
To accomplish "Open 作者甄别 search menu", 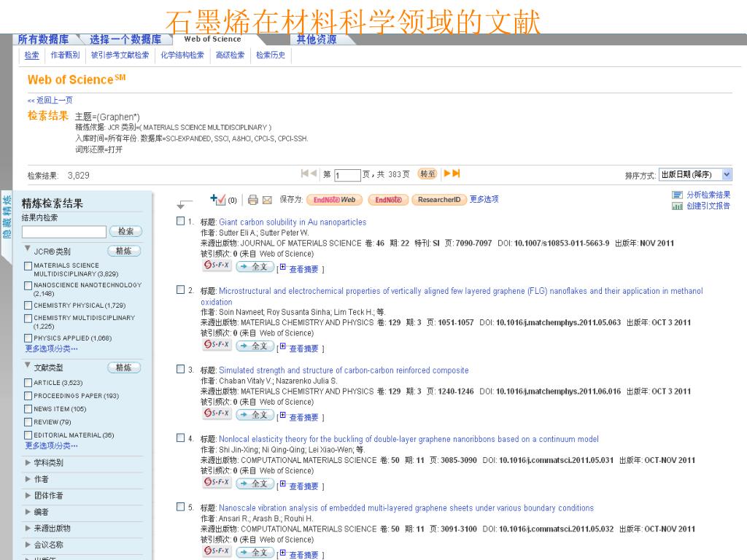I will coord(65,55).
